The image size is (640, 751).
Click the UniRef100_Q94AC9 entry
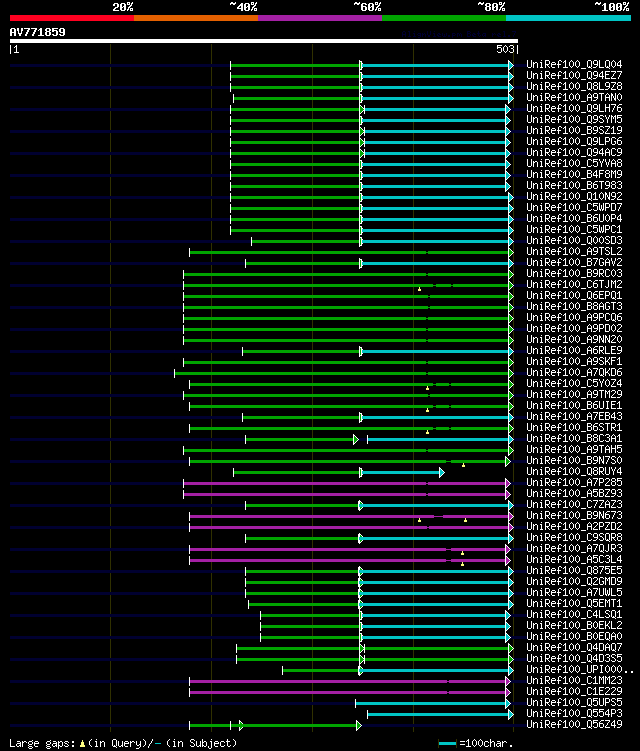[574, 152]
